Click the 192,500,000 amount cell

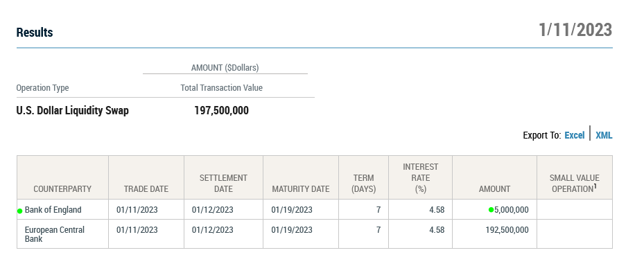[494, 234]
